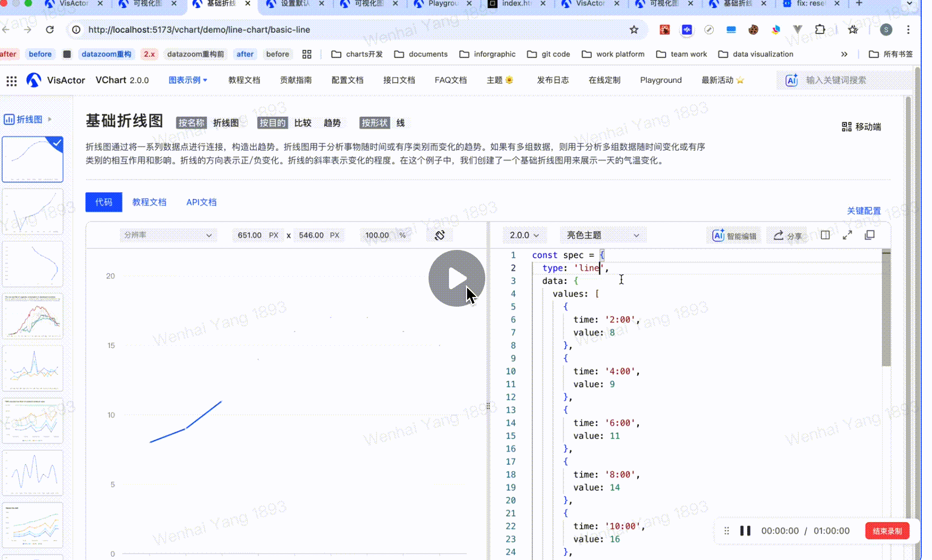Copy the code with the copy icon

click(870, 235)
